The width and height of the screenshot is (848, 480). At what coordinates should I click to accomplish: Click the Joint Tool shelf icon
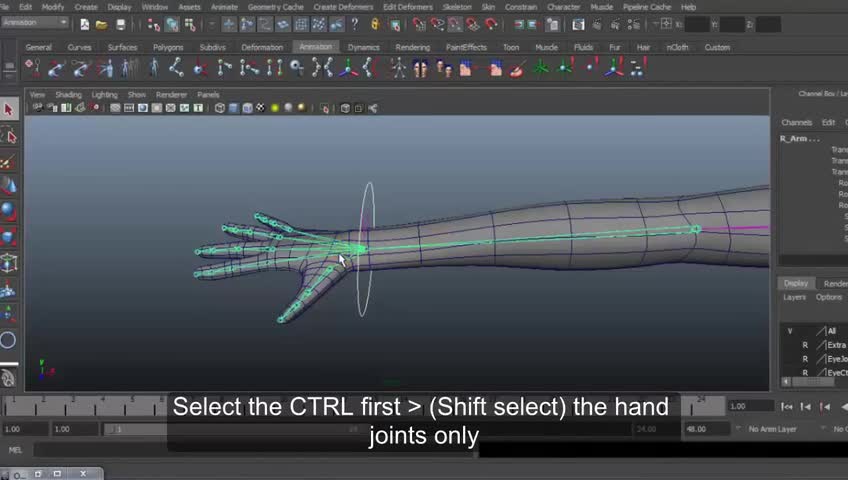click(x=176, y=68)
